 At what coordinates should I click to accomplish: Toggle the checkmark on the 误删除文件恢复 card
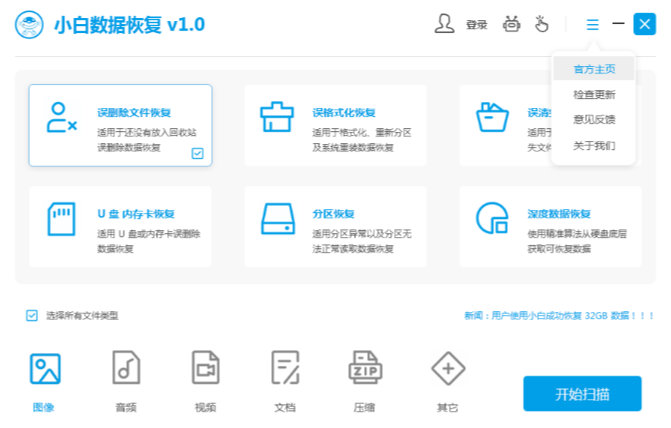pos(197,153)
